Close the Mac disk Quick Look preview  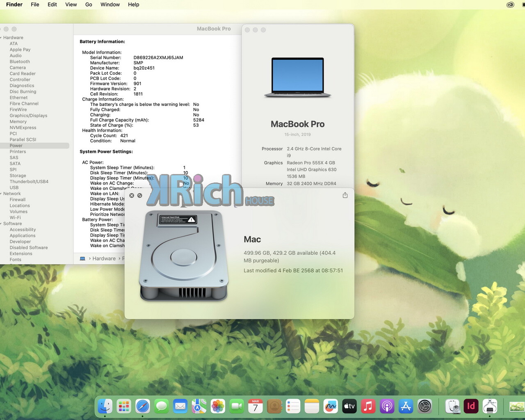coord(132,196)
